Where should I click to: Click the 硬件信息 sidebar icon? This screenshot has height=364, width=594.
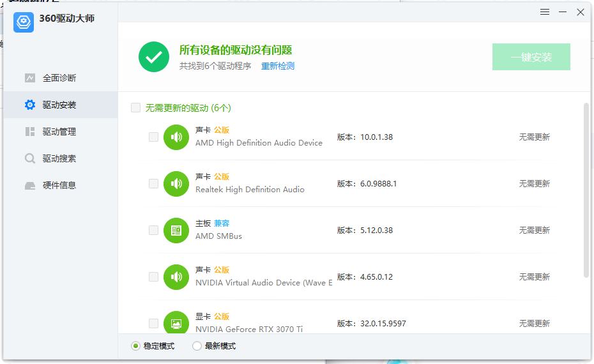30,185
